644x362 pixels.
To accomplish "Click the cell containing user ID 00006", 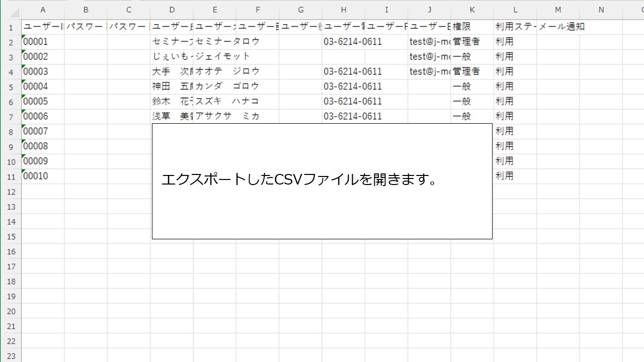I will click(x=43, y=117).
